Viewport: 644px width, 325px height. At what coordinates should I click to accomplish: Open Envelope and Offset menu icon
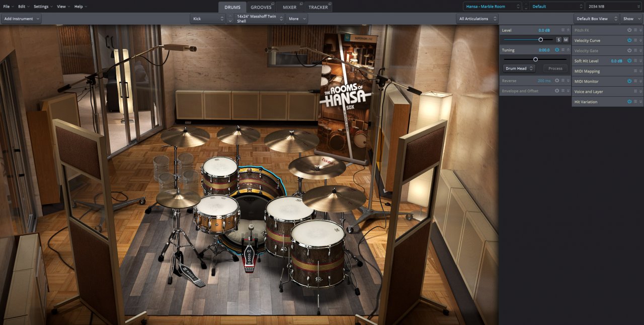(x=563, y=91)
